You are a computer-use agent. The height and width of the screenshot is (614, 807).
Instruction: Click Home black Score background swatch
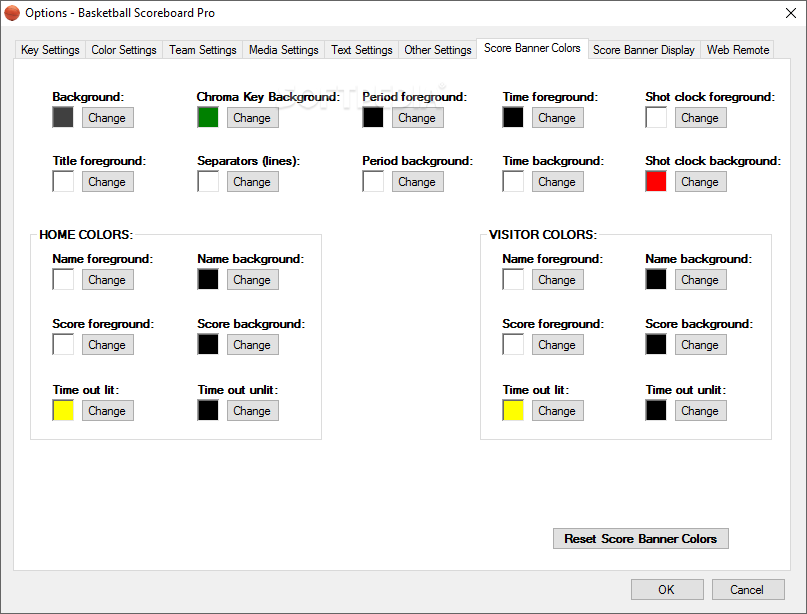coord(208,344)
